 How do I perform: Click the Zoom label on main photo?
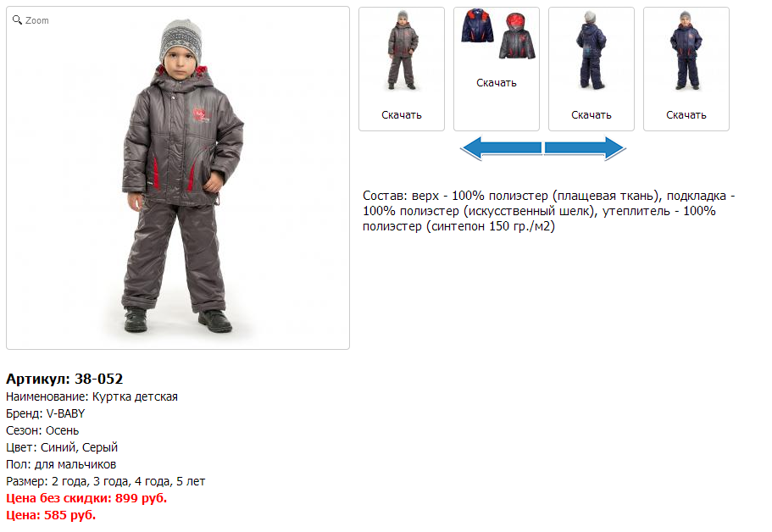tap(37, 20)
